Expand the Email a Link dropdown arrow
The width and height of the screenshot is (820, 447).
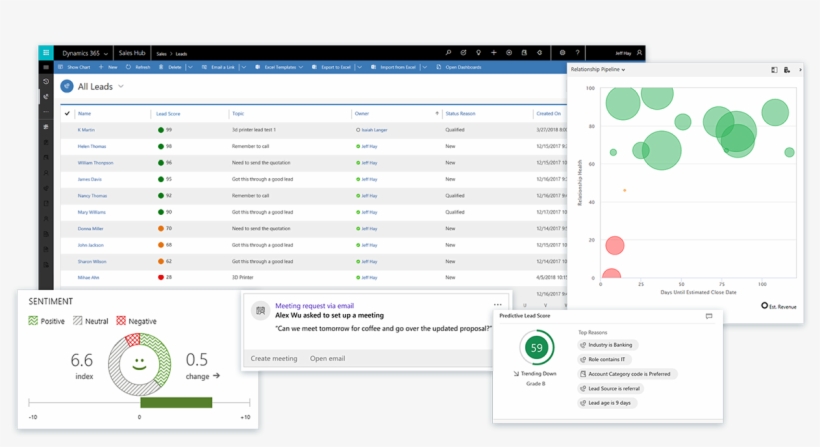[x=243, y=67]
